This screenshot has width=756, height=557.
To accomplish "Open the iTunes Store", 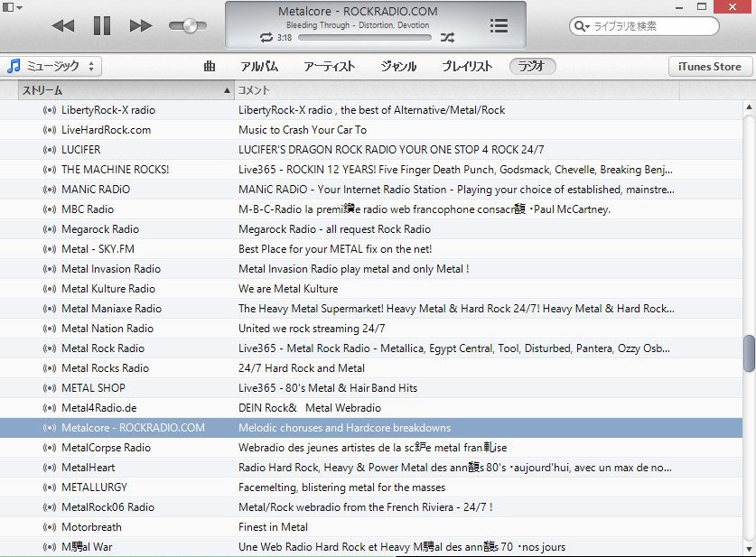I will point(709,66).
